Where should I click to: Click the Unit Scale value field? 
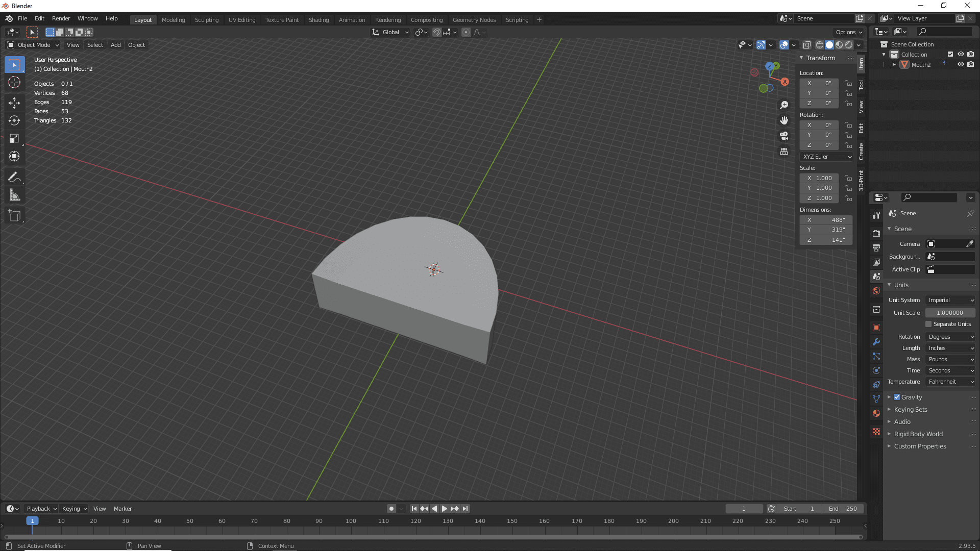pyautogui.click(x=950, y=313)
